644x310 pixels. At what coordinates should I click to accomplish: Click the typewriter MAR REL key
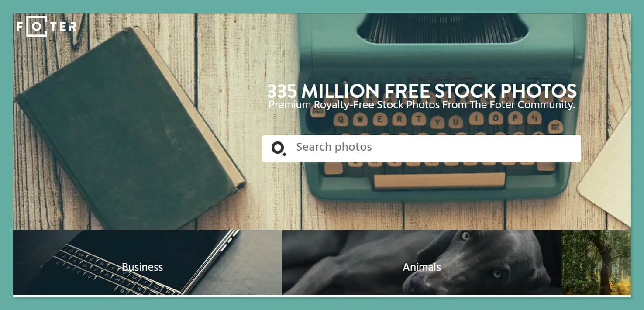(x=555, y=127)
